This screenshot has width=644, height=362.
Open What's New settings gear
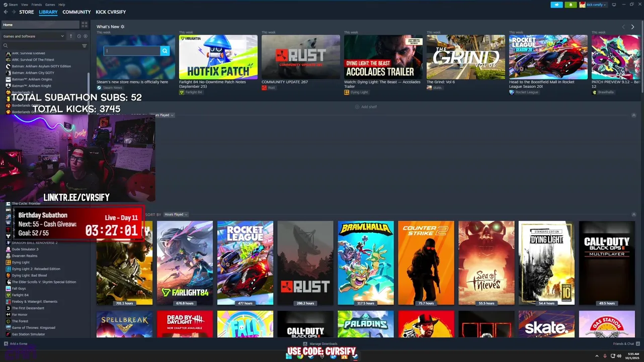pos(122,27)
